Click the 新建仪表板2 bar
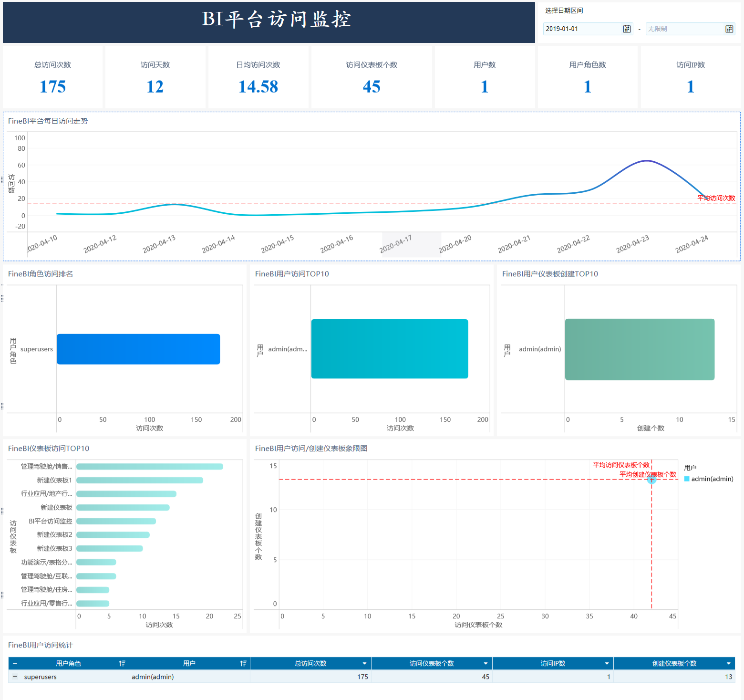744x700 pixels. click(x=113, y=535)
